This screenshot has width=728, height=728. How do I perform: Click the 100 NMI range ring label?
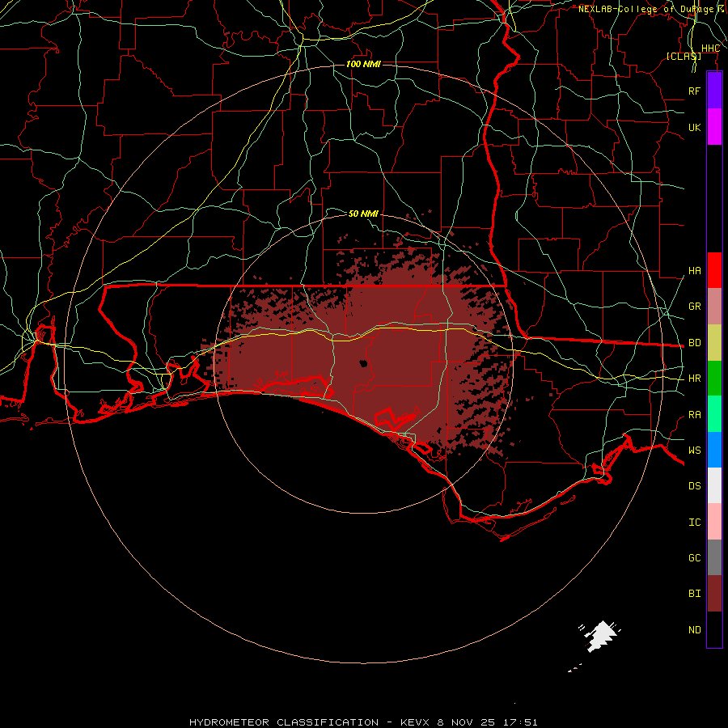(x=363, y=64)
